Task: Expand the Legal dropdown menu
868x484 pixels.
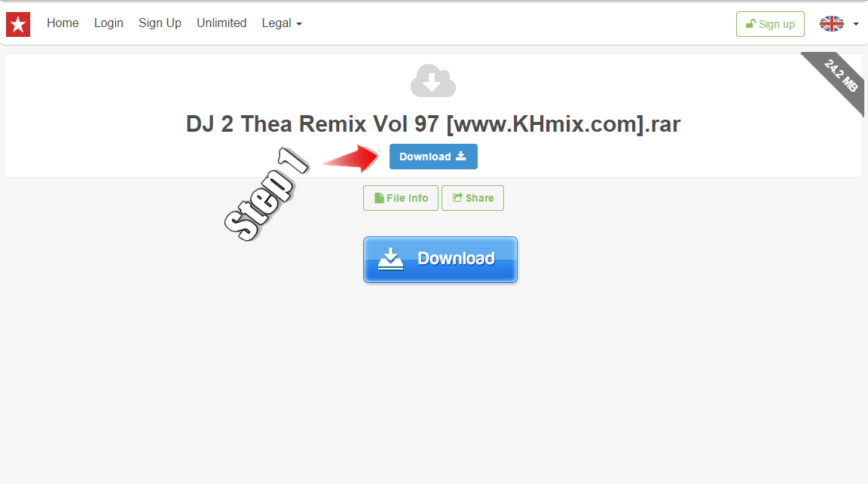Action: 282,23
